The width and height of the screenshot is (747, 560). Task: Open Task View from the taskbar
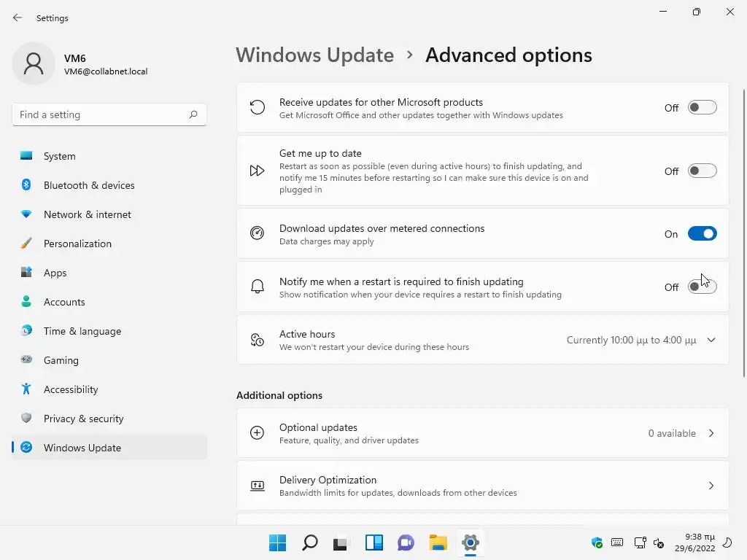coord(341,542)
